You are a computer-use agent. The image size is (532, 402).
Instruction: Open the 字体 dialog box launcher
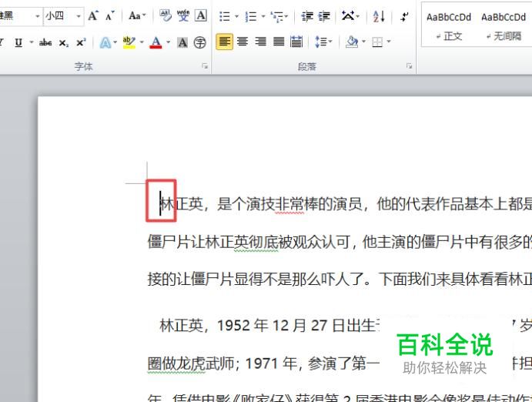(205, 66)
